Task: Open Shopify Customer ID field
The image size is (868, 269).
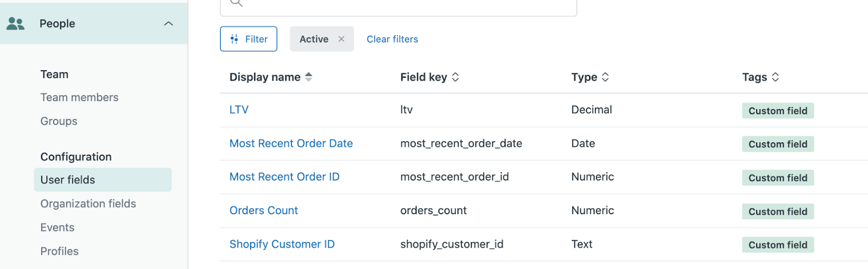Action: (282, 244)
